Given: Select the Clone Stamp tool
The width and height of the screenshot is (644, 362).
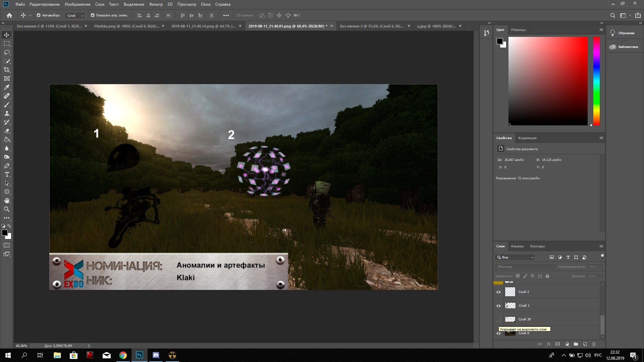Looking at the screenshot, I should pos(7,113).
